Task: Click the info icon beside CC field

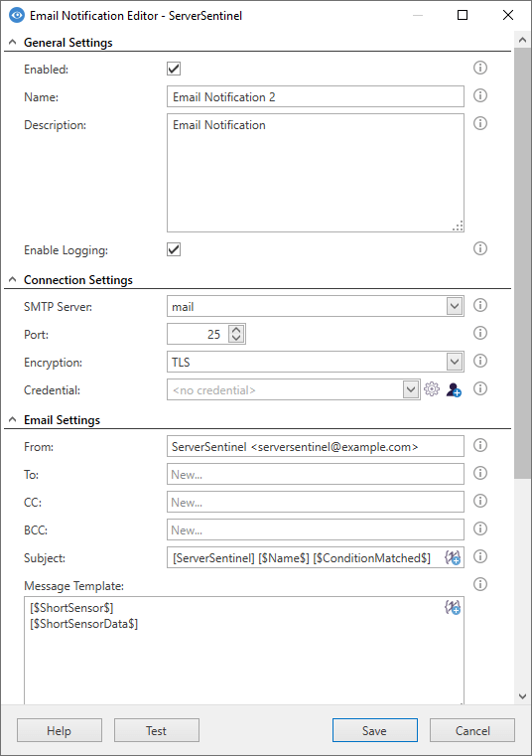Action: pos(480,502)
